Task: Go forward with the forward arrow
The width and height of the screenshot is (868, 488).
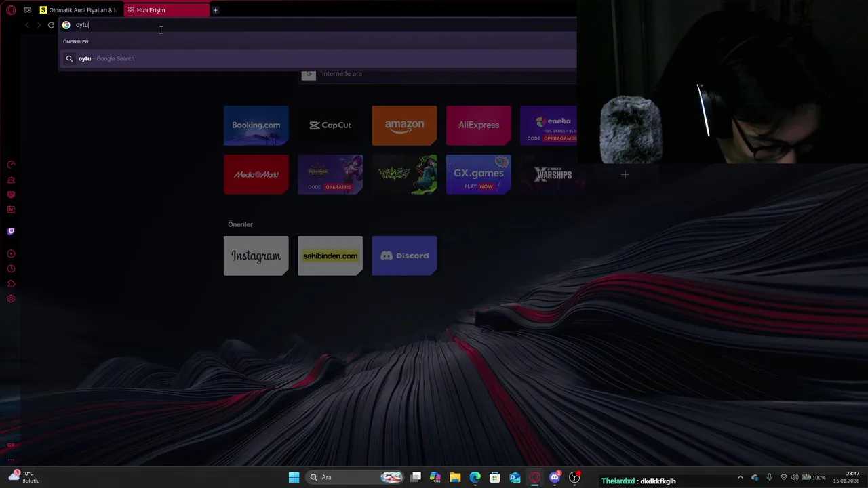Action: coord(39,25)
